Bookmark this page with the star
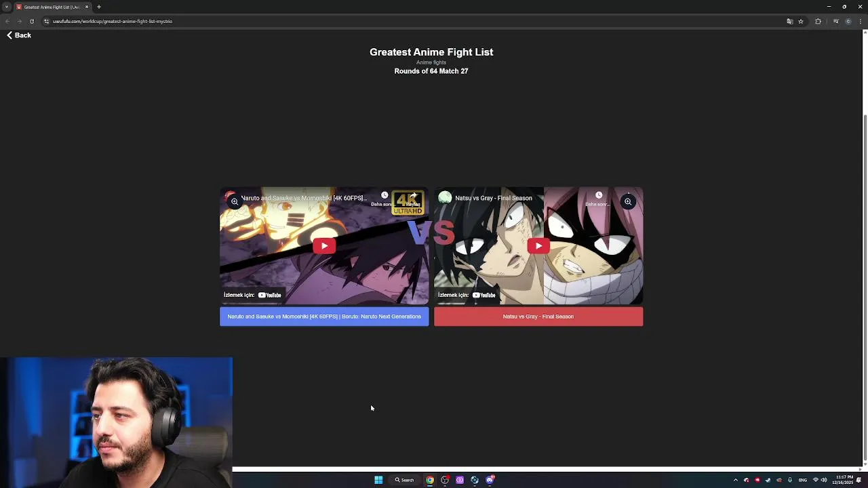 point(800,21)
